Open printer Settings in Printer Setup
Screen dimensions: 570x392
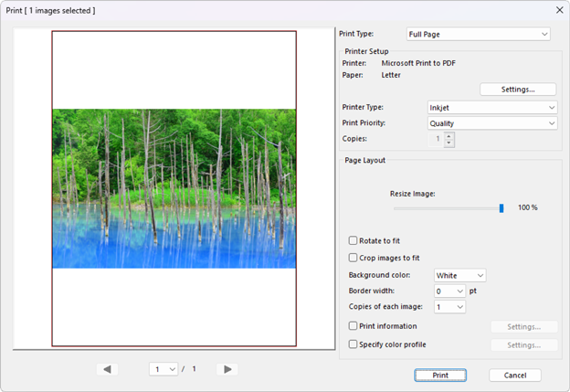(x=518, y=90)
